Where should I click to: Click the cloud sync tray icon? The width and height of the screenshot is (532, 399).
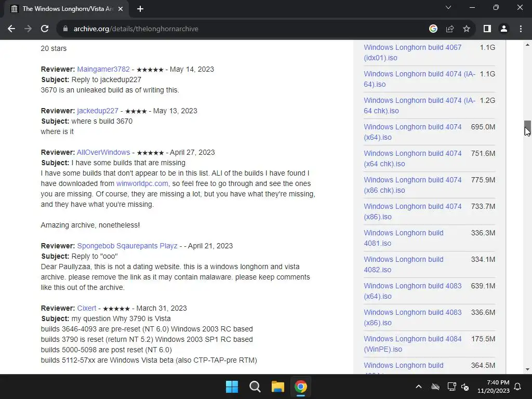pos(435,387)
